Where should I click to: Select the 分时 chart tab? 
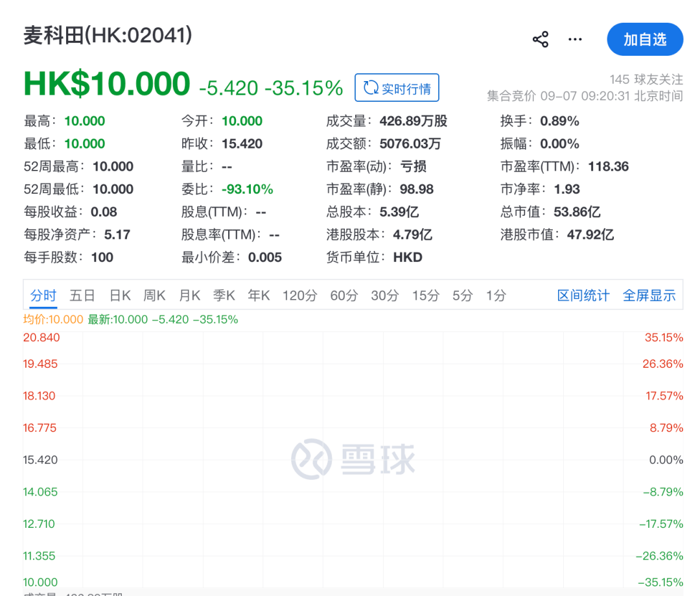pos(43,295)
